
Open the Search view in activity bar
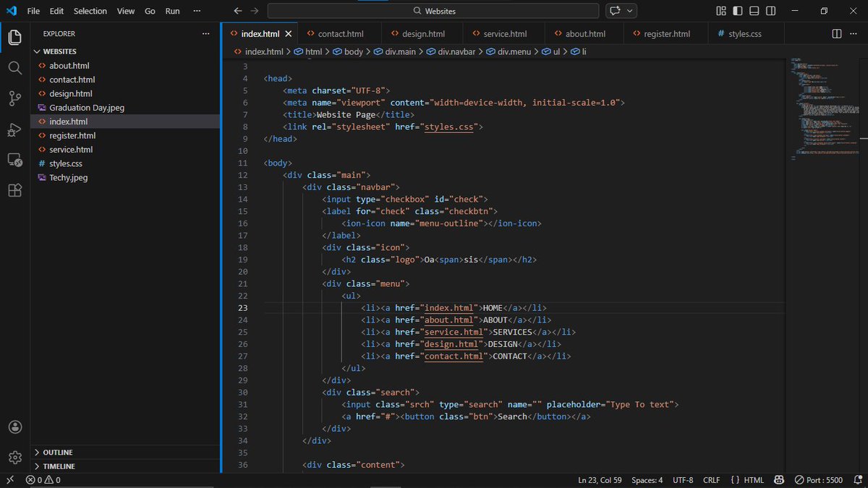[x=14, y=68]
